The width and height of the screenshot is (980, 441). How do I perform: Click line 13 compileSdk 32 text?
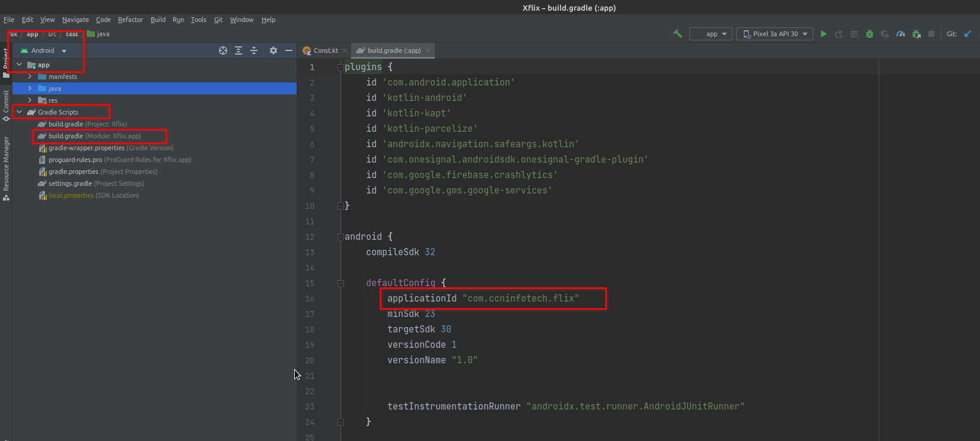(400, 252)
